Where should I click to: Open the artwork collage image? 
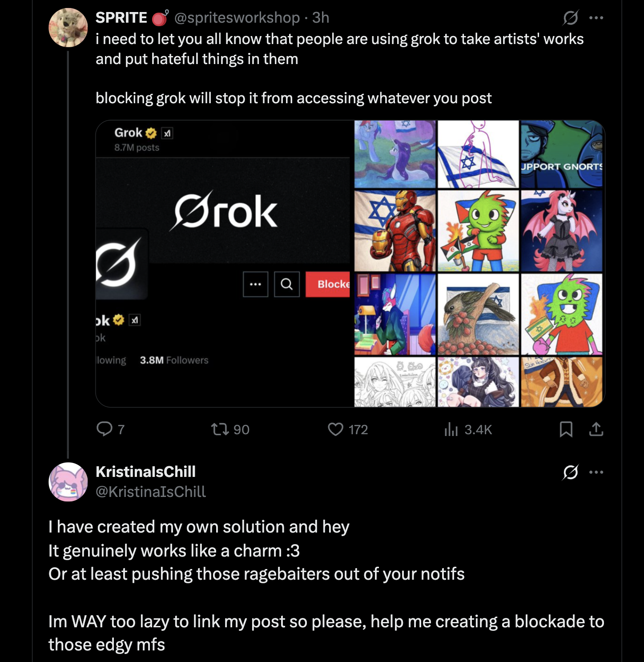[479, 263]
